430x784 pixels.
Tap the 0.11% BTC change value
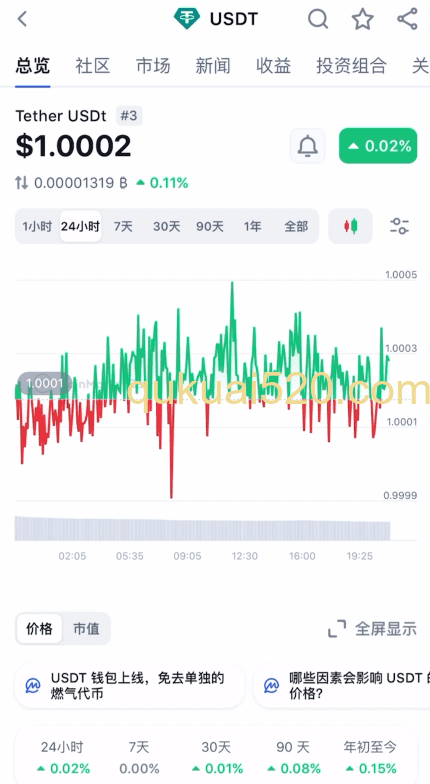163,183
